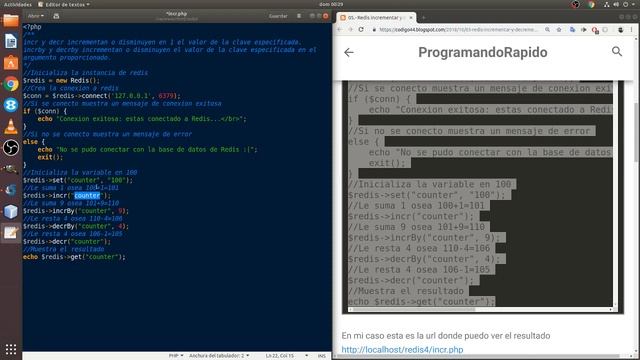Click '//Muestra el resultado' in blog code
This screenshot has height=360, width=640.
click(406, 291)
